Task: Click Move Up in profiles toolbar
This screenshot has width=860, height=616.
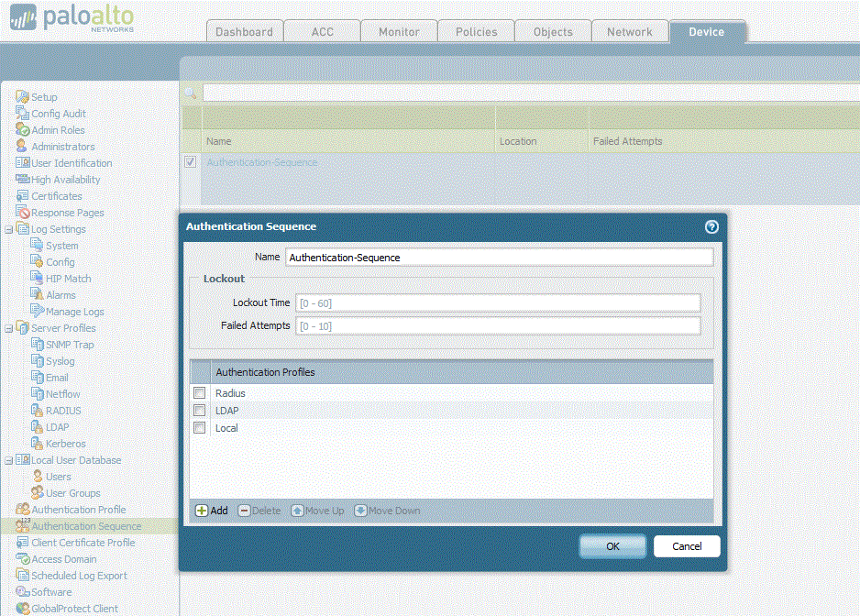Action: 317,511
